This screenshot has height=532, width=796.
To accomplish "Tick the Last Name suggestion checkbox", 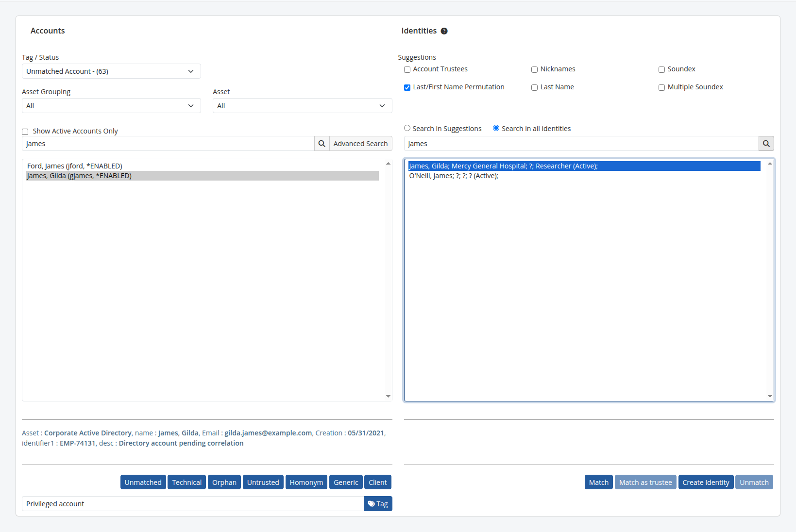I will click(x=534, y=87).
